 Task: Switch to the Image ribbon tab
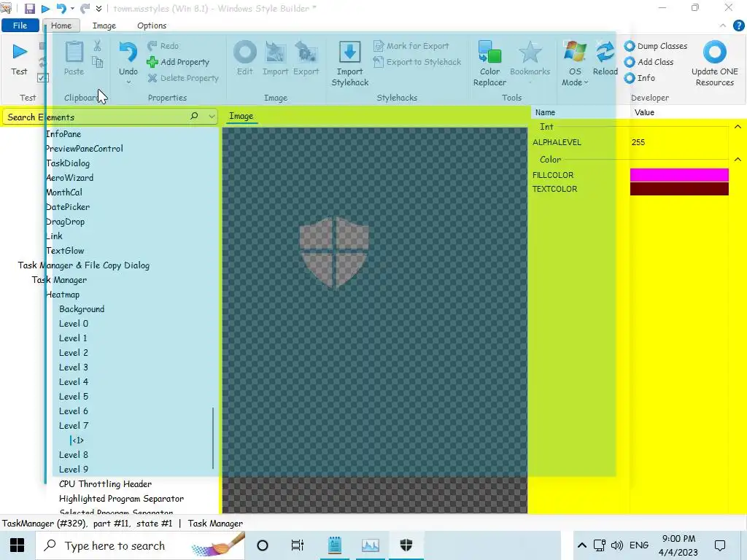104,26
